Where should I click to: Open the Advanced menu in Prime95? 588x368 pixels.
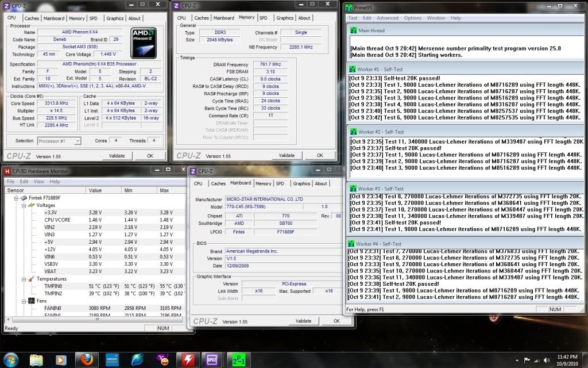tap(388, 18)
